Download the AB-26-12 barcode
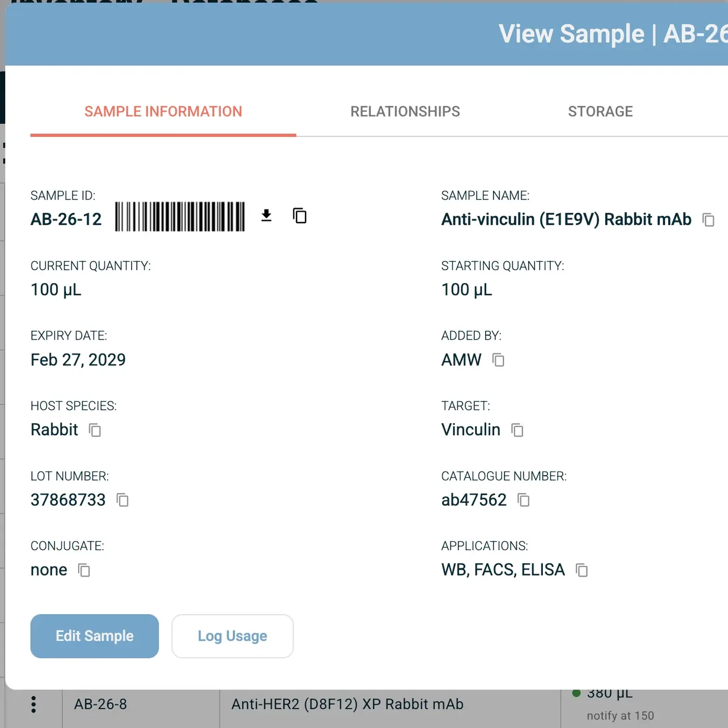 [266, 215]
